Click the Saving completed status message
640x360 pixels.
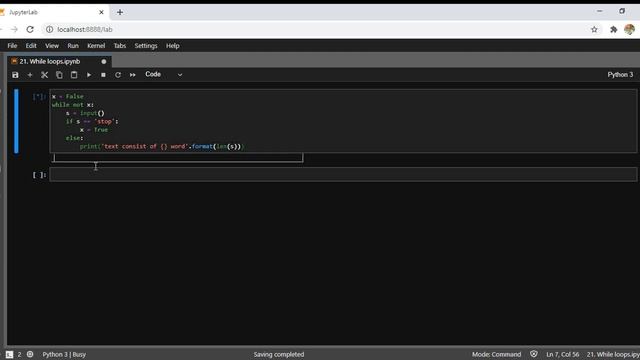point(279,354)
